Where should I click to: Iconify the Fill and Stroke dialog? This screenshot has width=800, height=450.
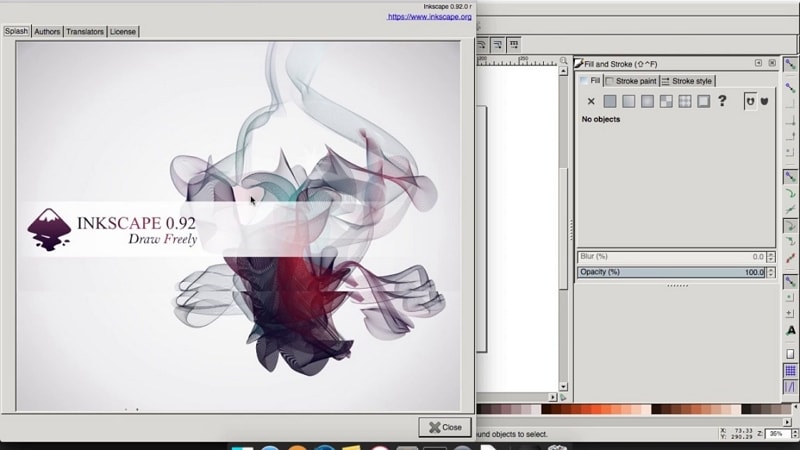758,63
